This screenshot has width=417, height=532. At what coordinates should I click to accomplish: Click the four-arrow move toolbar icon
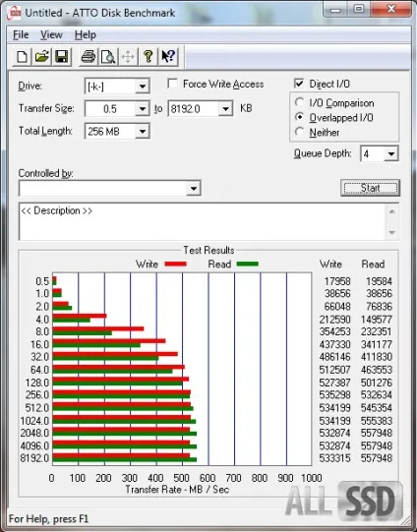click(128, 56)
